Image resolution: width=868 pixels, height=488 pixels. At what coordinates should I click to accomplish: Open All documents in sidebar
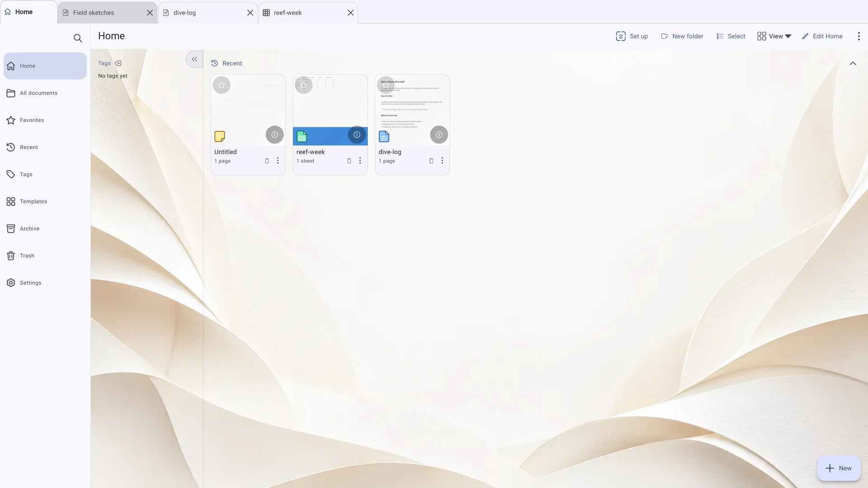tap(45, 93)
